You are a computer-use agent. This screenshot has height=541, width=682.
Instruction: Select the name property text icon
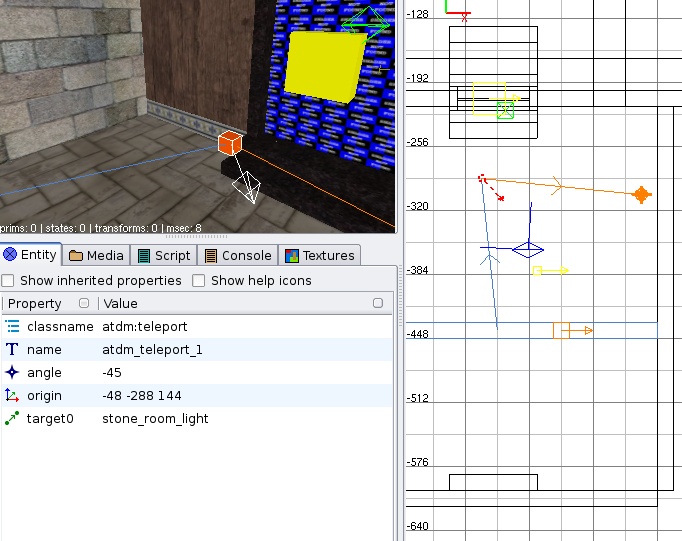pos(12,349)
